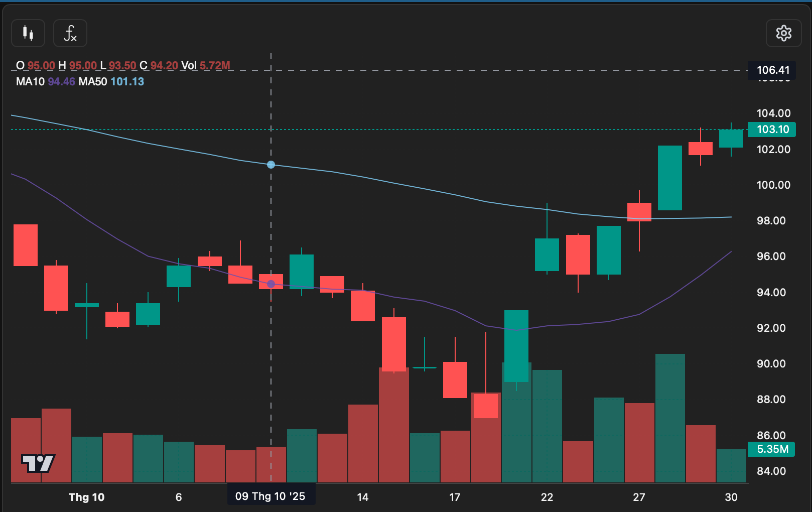
Task: Select the last green candle at 30
Action: coord(731,139)
